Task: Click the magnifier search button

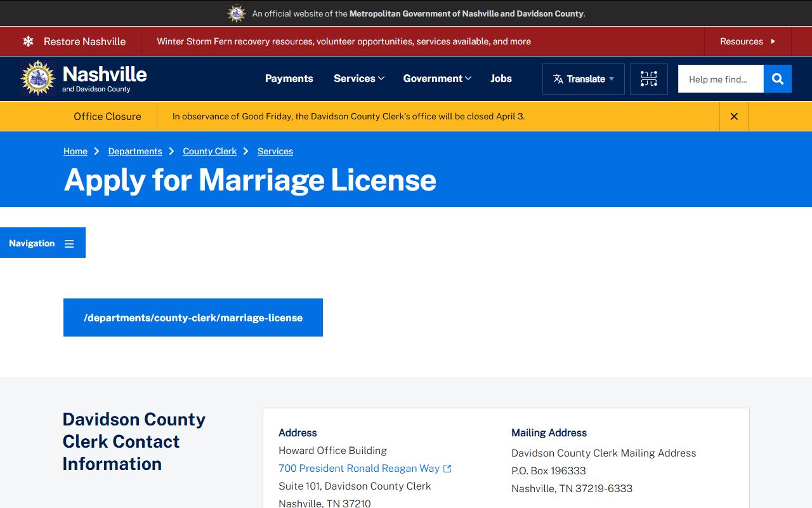Action: click(778, 79)
